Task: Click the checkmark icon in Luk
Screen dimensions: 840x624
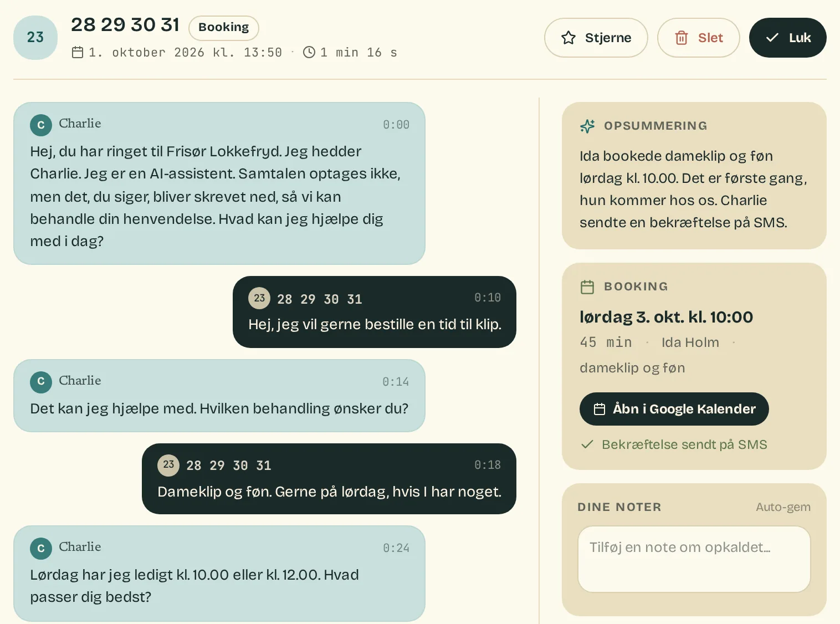Action: coord(772,38)
